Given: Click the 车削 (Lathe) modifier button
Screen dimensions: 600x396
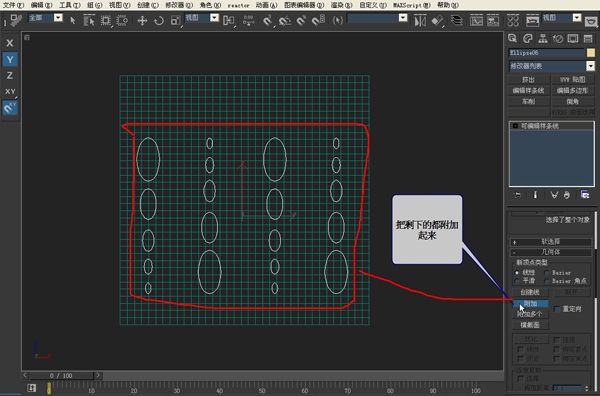Looking at the screenshot, I should (x=528, y=101).
